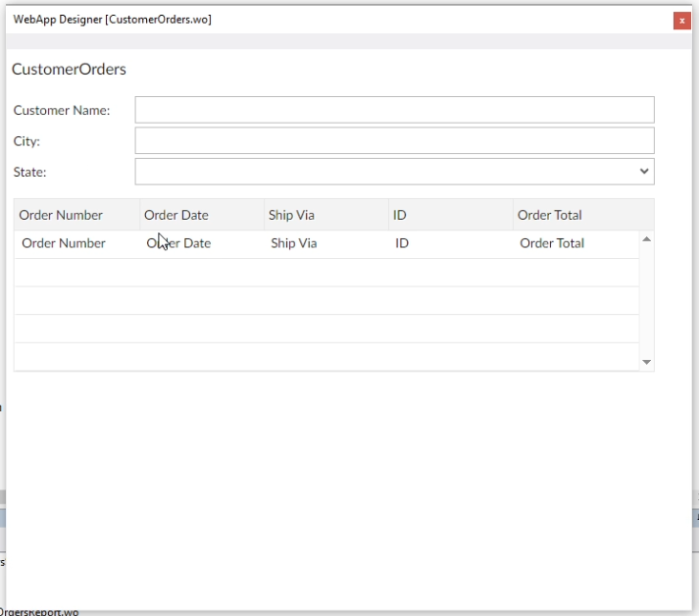Click the Order Total column header
Image resolution: width=699 pixels, height=616 pixels.
coord(550,215)
